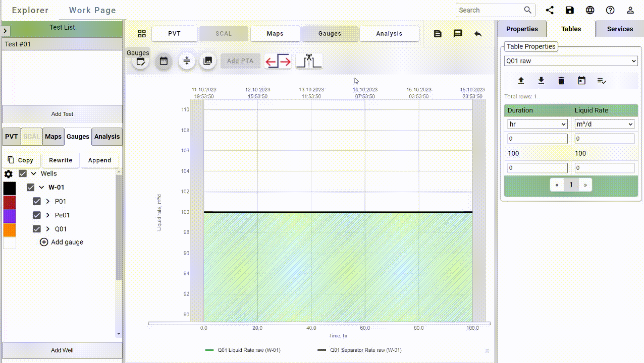Viewport: 644px width, 363px height.
Task: Save the project with the floppy icon
Action: (570, 10)
